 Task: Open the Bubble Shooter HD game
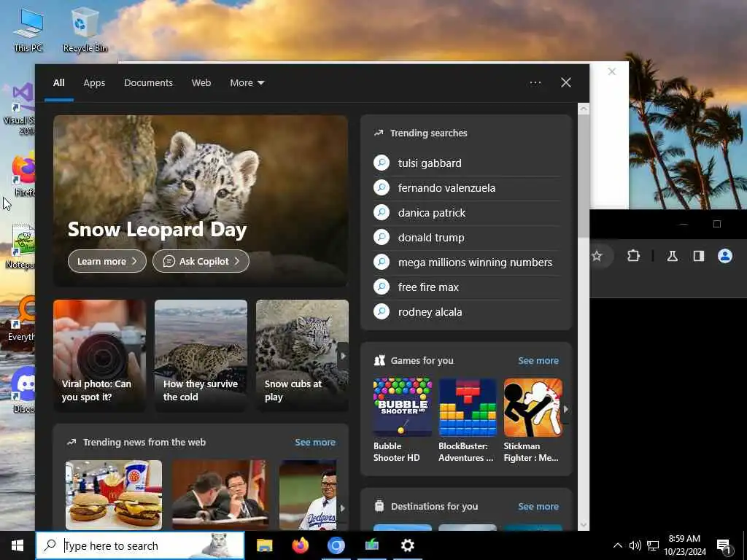[x=402, y=420]
